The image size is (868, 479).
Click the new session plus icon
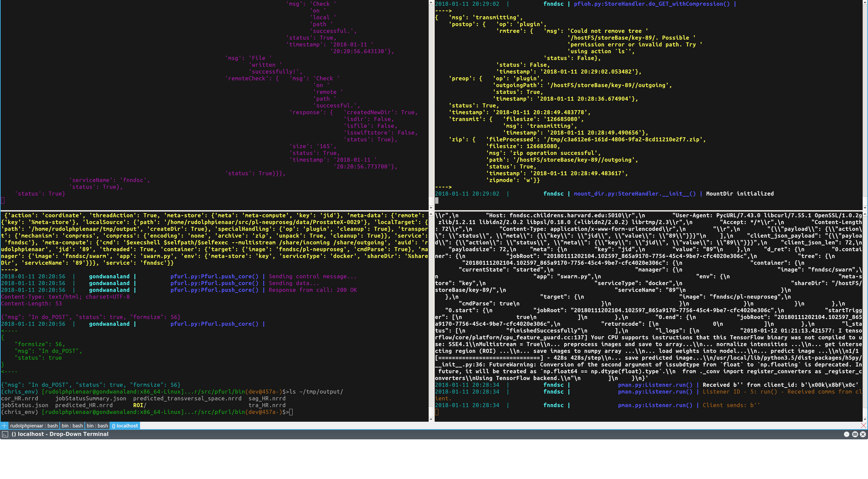click(4, 426)
